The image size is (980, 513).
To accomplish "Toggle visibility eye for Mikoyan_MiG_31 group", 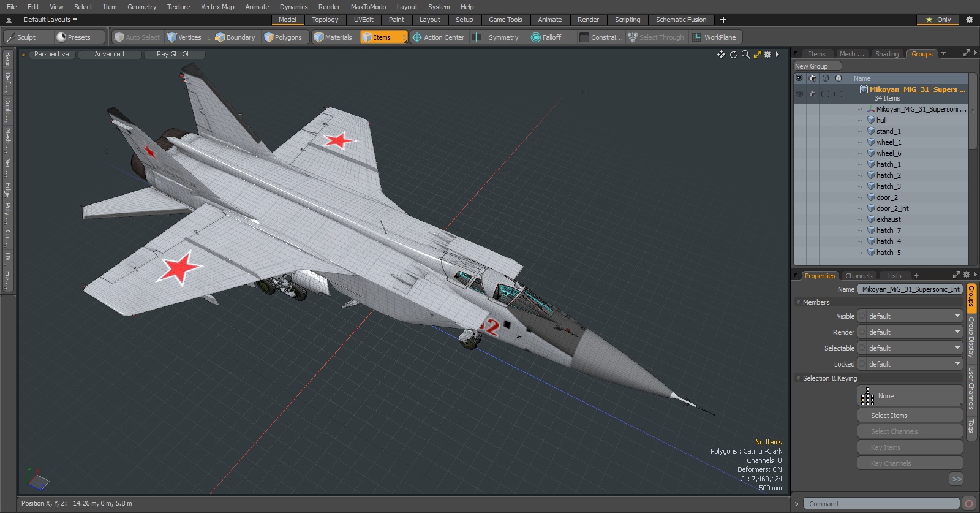I will tap(799, 94).
